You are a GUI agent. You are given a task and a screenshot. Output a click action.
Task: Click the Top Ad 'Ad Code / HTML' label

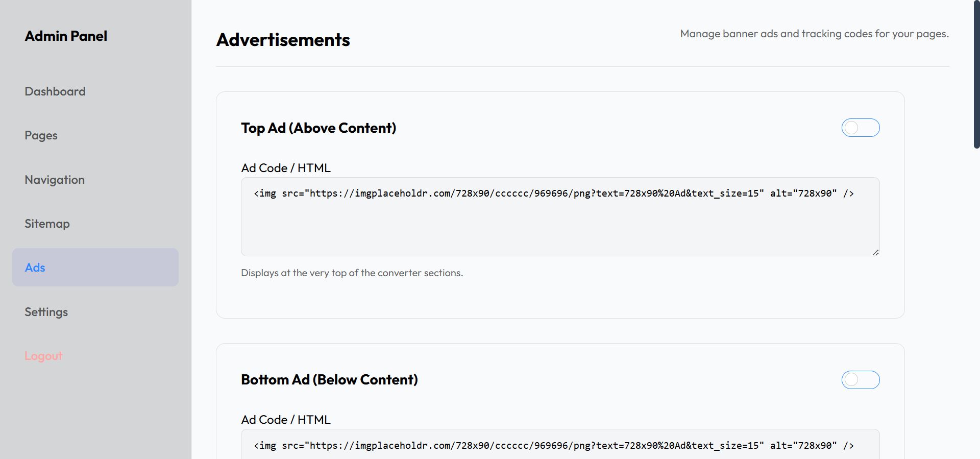[285, 168]
